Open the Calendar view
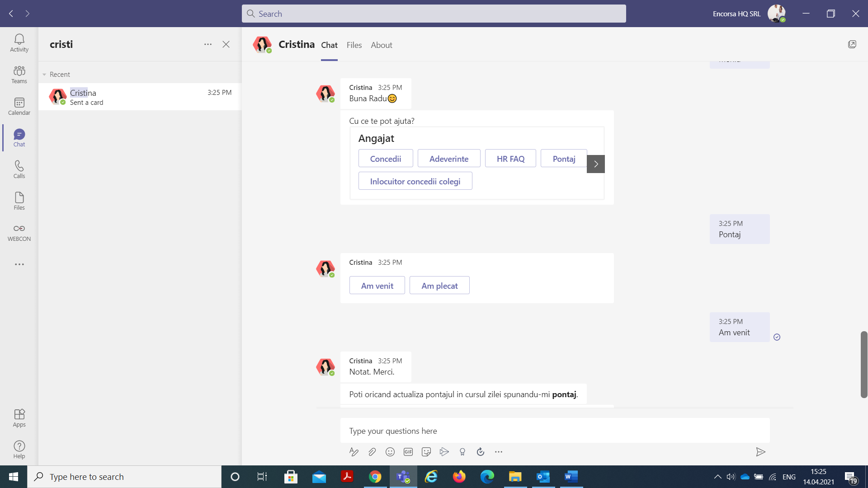 [x=19, y=106]
